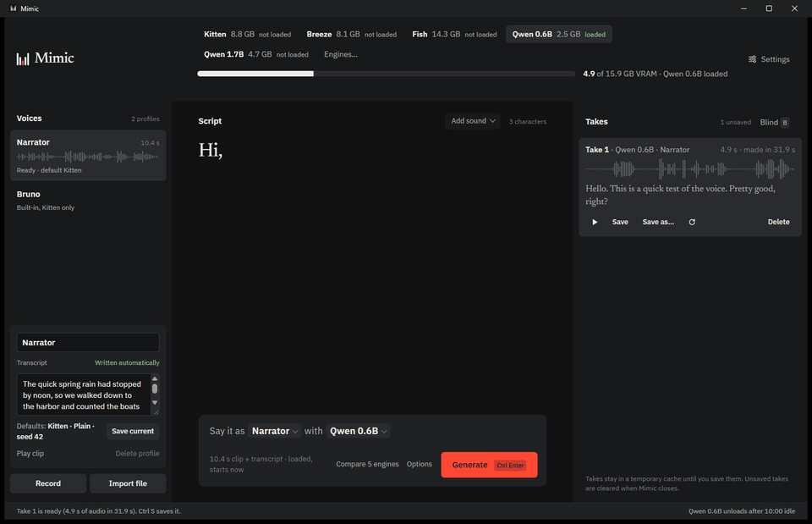Select the Narrator voice profile
This screenshot has height=524, width=812.
click(88, 156)
